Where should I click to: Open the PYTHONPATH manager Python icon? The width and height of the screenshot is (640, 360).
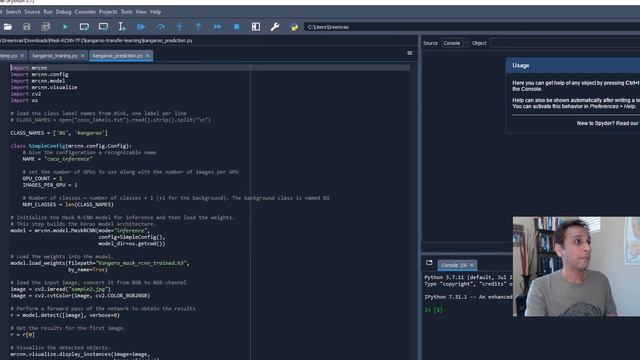(294, 27)
